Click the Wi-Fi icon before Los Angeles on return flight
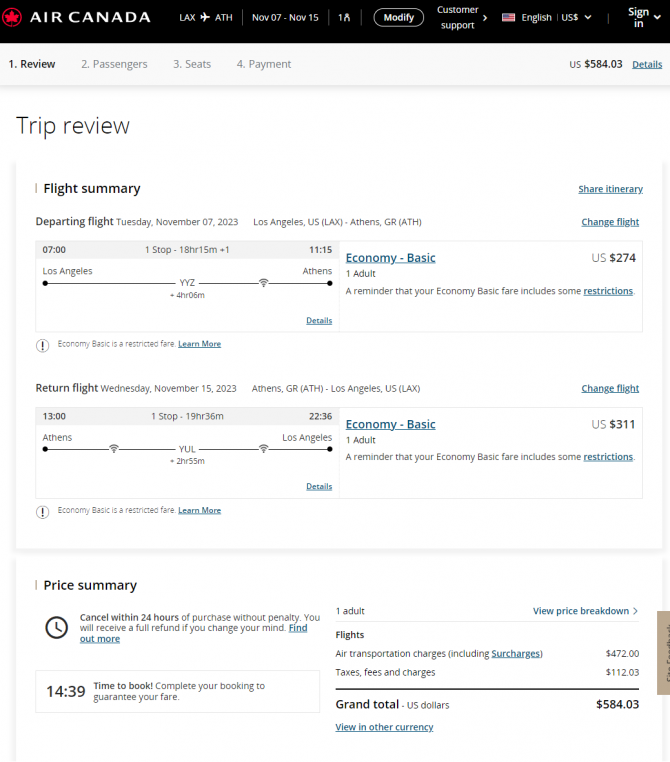The width and height of the screenshot is (670, 762). coord(263,449)
